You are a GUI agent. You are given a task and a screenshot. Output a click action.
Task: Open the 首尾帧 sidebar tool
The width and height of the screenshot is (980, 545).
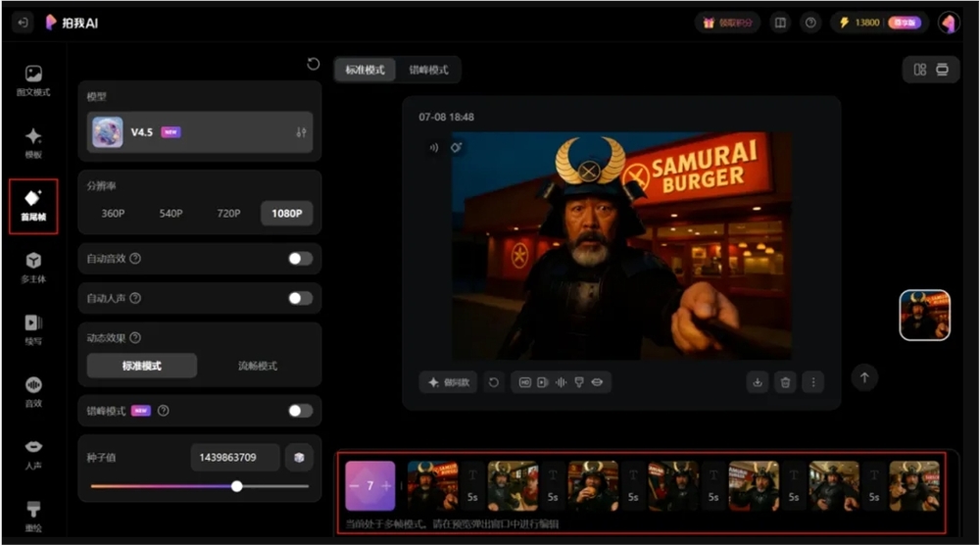pyautogui.click(x=33, y=205)
